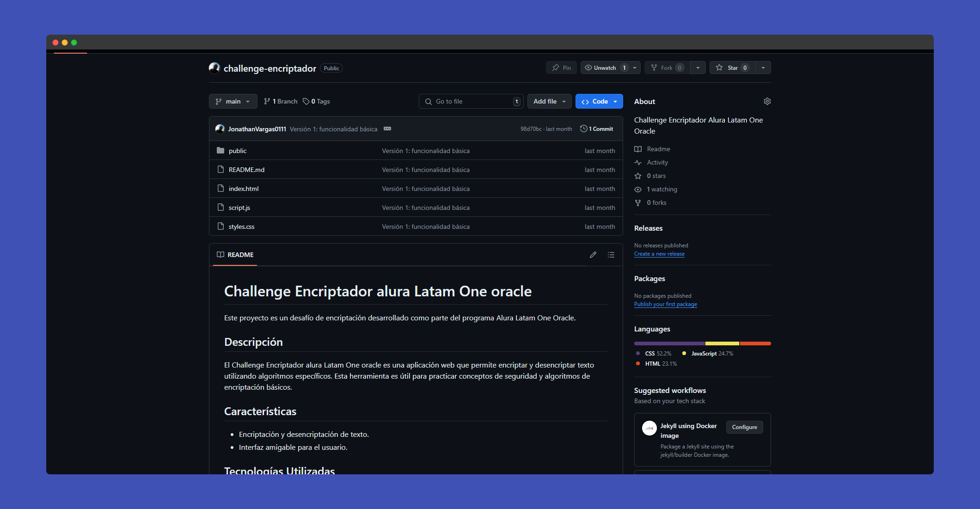Viewport: 980px width, 509px height.
Task: View the 0 Tags link
Action: click(x=316, y=101)
